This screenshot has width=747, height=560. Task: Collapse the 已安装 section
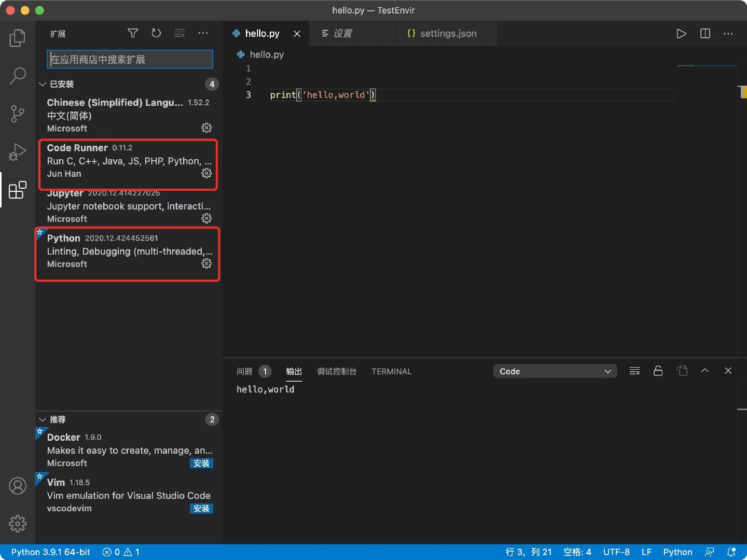[x=43, y=84]
